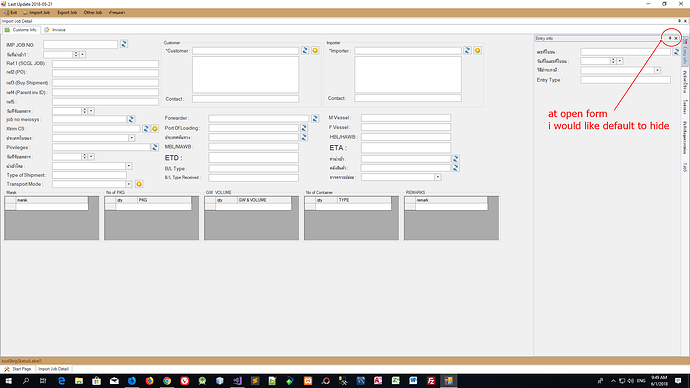Click the refresh icon beside IMP JOB NO.
Image resolution: width=690 pixels, height=388 pixels.
[124, 44]
